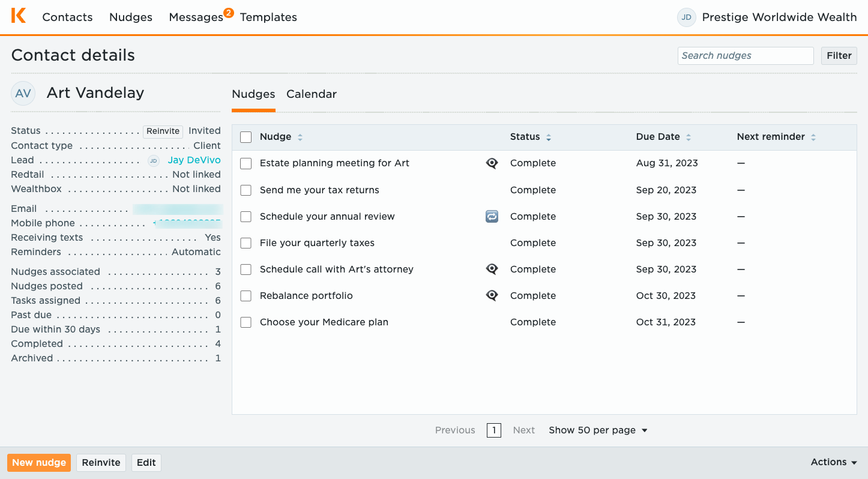Click the orange K logo icon
This screenshot has height=479, width=868.
point(19,16)
